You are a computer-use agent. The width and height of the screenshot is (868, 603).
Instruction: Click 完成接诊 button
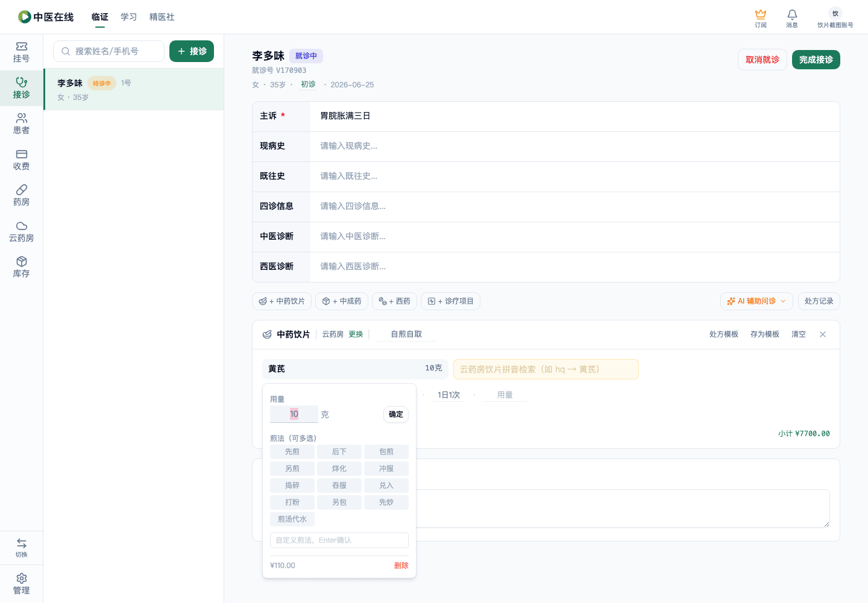coord(816,60)
